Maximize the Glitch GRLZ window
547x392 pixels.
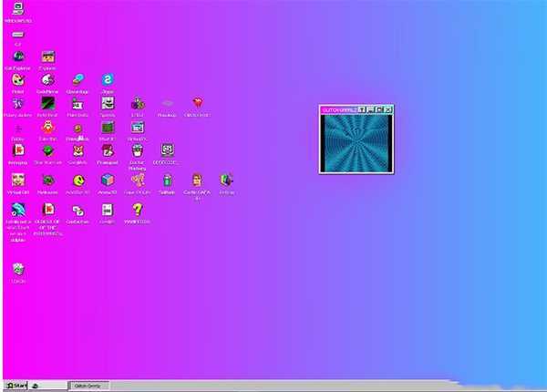tap(379, 110)
